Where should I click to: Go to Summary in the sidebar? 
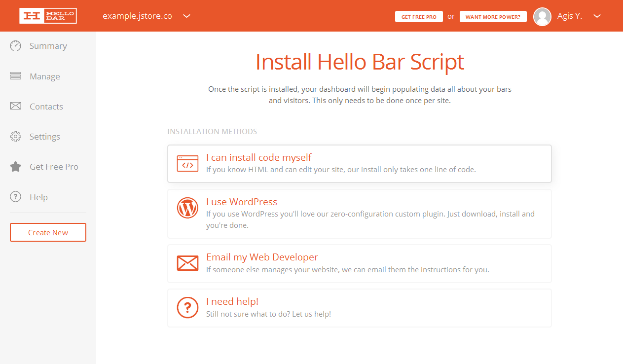(x=48, y=46)
